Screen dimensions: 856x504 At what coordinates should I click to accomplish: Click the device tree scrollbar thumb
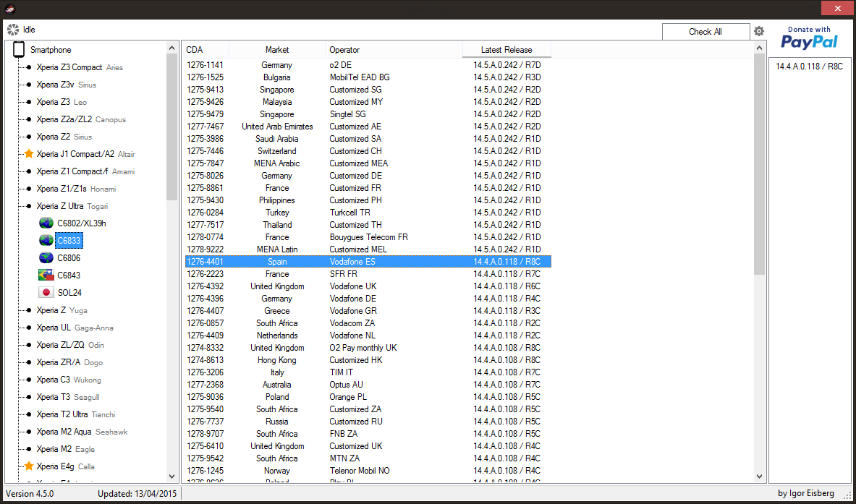click(x=172, y=127)
